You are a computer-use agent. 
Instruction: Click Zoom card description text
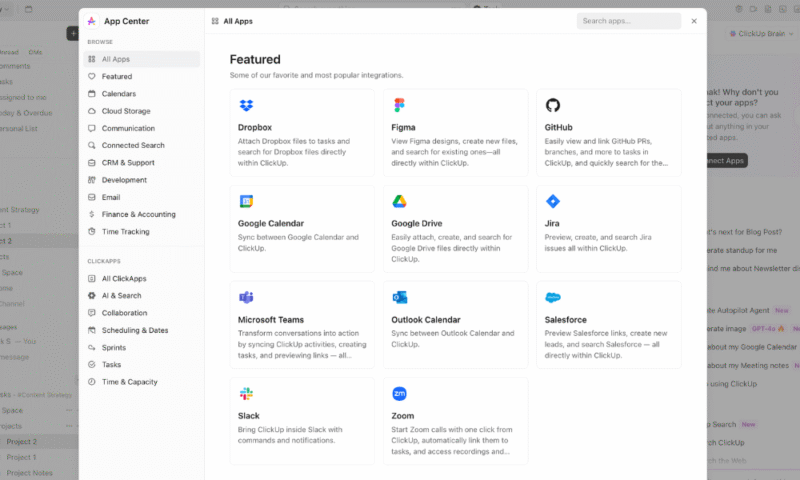[452, 440]
